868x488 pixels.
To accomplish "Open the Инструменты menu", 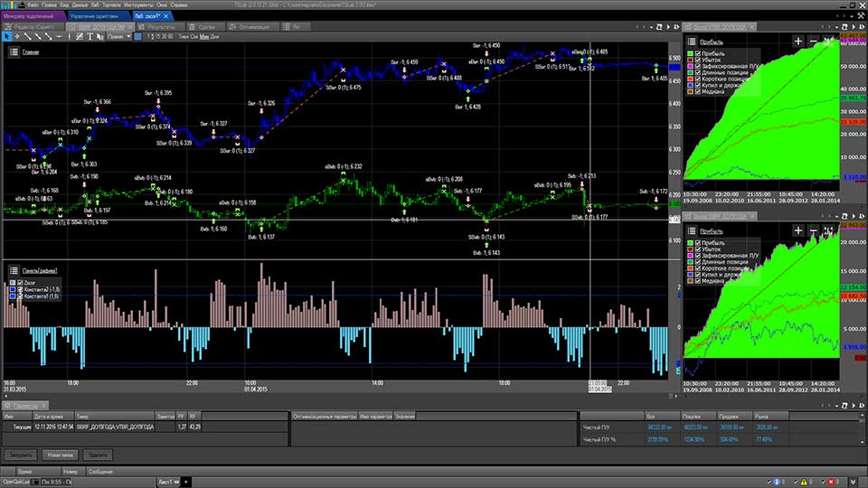I will (x=138, y=5).
